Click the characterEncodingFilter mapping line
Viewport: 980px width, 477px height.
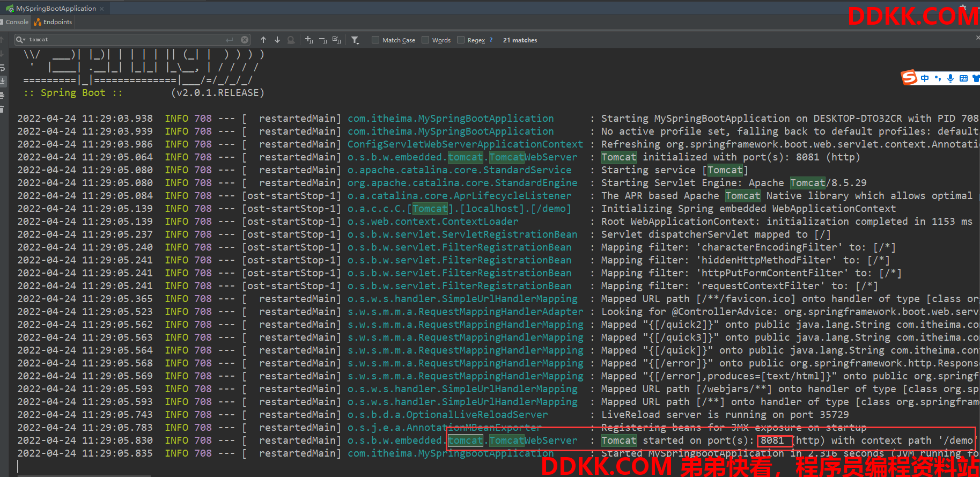(x=748, y=247)
